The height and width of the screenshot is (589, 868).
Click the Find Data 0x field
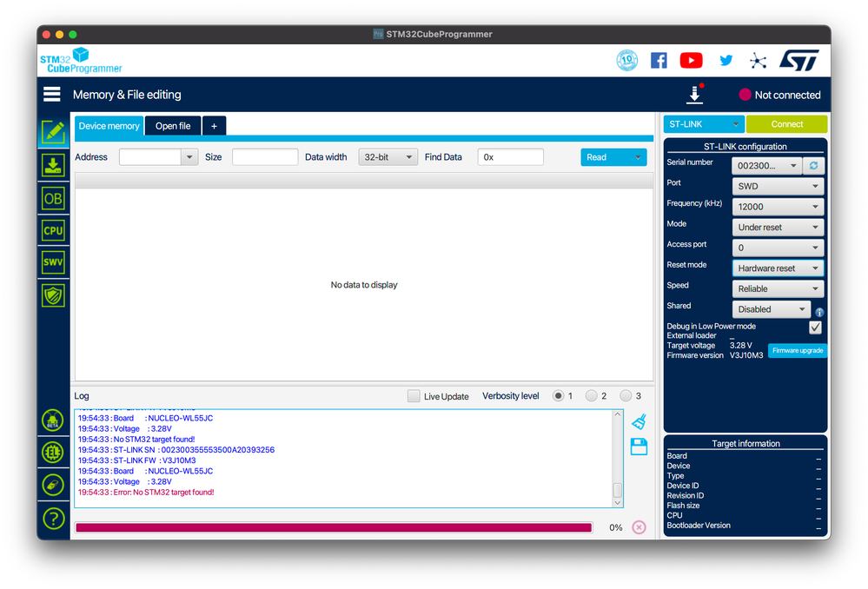point(510,157)
